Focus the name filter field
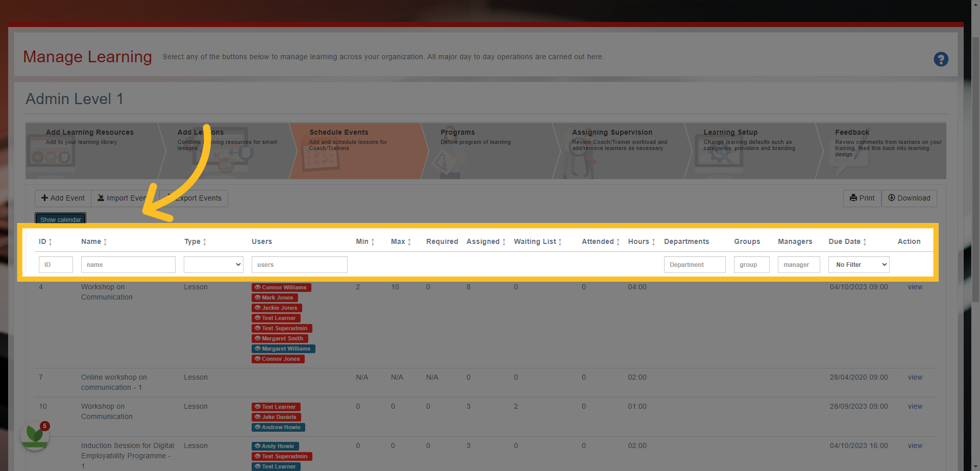 pyautogui.click(x=128, y=264)
